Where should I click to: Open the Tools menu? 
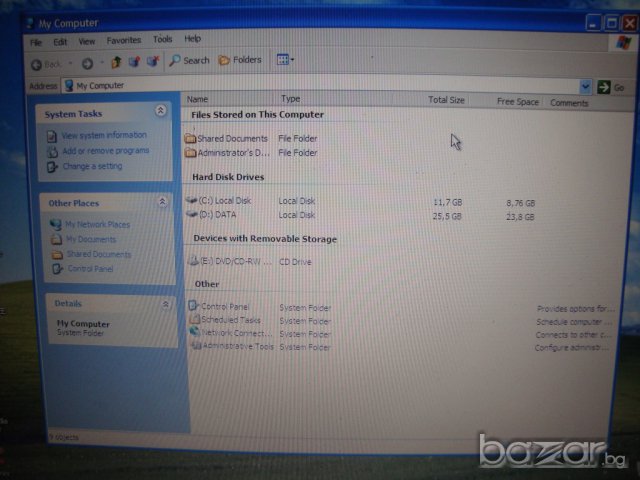coord(162,40)
